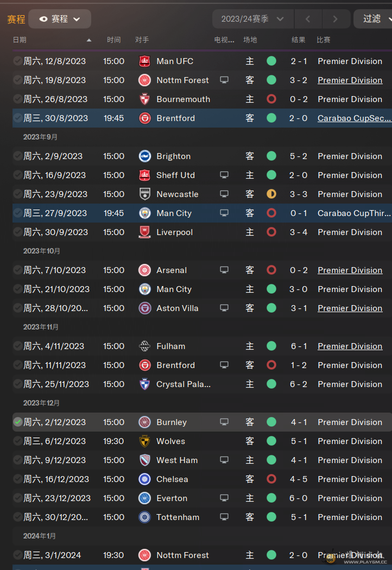Viewport: 392px width, 570px height.
Task: Click the Chelsea club badge
Action: (x=145, y=479)
